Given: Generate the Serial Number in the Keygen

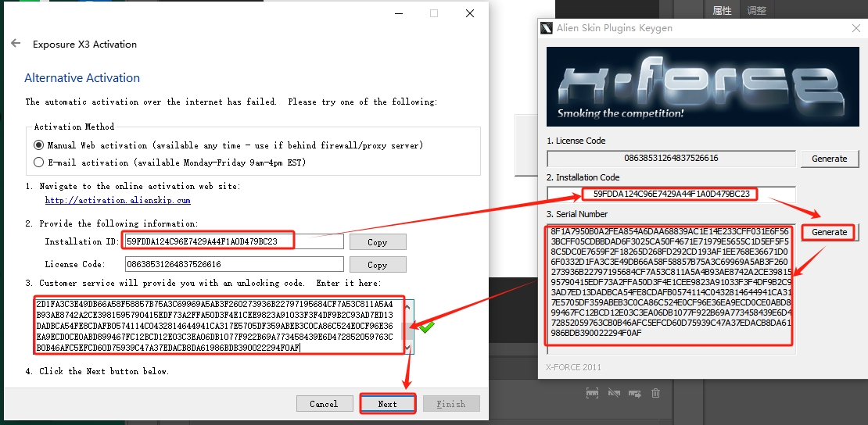Looking at the screenshot, I should click(829, 232).
